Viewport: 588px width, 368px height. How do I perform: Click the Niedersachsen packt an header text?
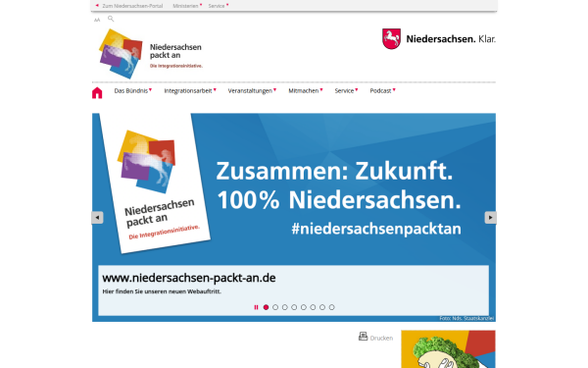(x=175, y=51)
